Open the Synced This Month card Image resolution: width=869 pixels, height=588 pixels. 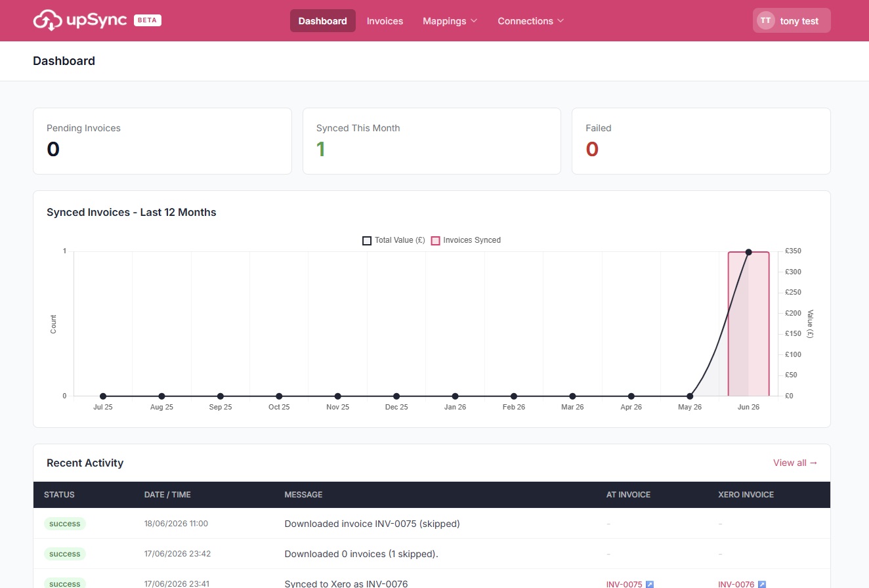(432, 141)
